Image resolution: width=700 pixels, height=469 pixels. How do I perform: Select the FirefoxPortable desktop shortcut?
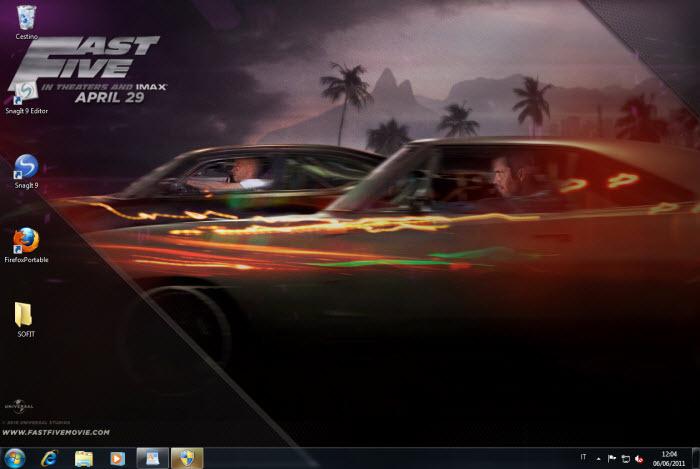point(26,245)
